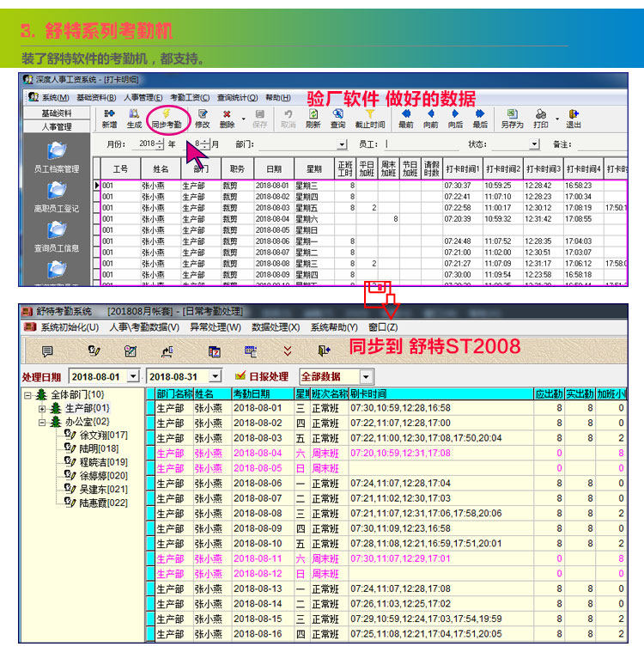Click the 打印 (Print) icon
Screen dimensions: 644x659
click(x=541, y=119)
